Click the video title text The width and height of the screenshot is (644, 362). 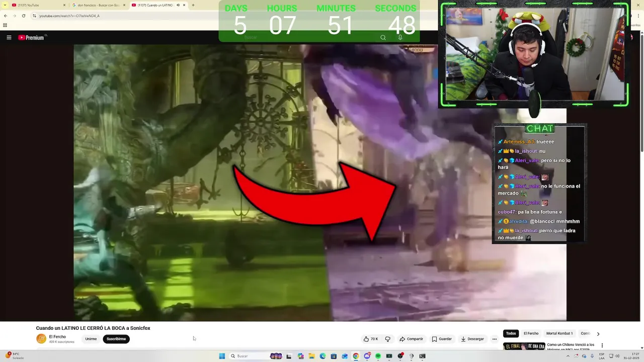pyautogui.click(x=93, y=328)
